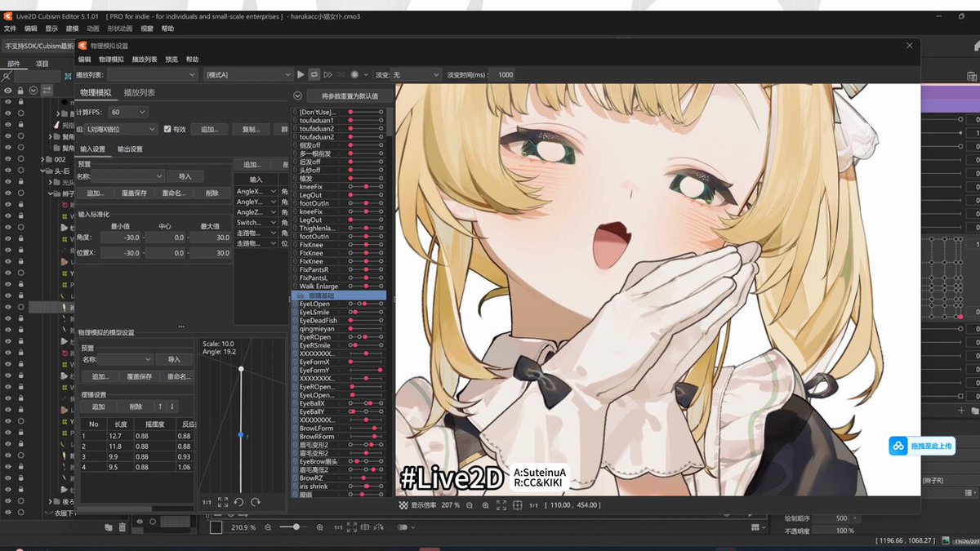Rotate pendulum view counterclockwise

point(239,502)
